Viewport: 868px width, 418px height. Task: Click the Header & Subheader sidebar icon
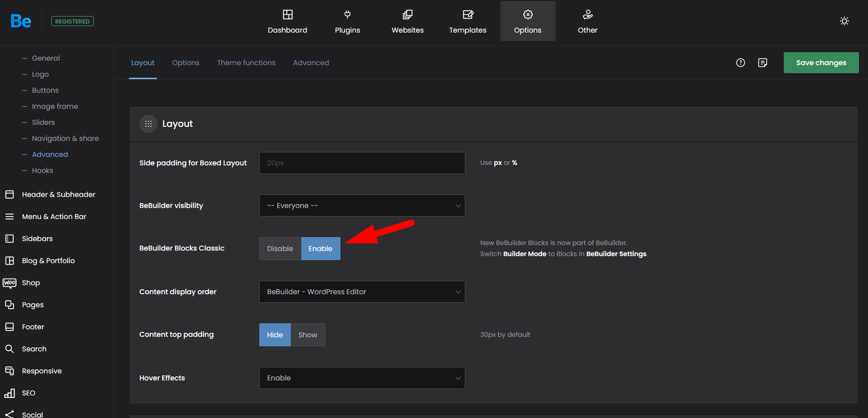click(10, 194)
